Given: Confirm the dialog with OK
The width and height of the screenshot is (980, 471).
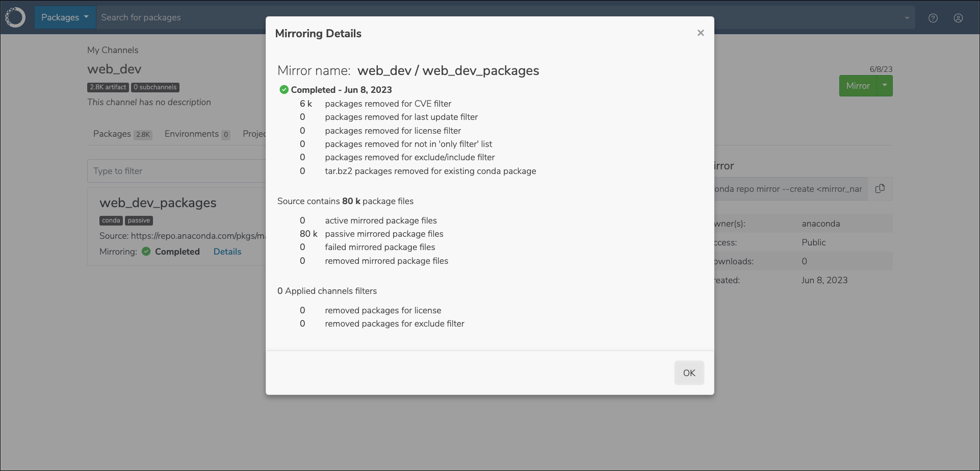Looking at the screenshot, I should (689, 373).
